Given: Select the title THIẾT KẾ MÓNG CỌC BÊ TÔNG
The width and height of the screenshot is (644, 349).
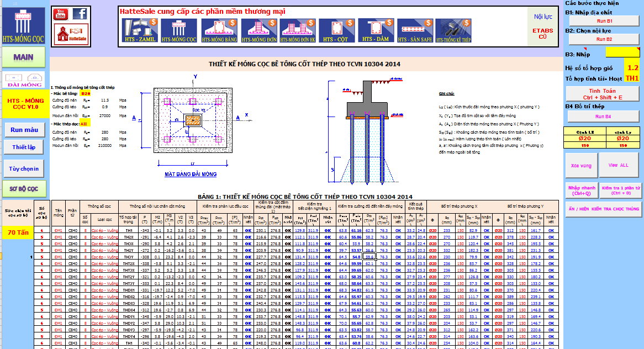Looking at the screenshot, I should (x=304, y=64).
